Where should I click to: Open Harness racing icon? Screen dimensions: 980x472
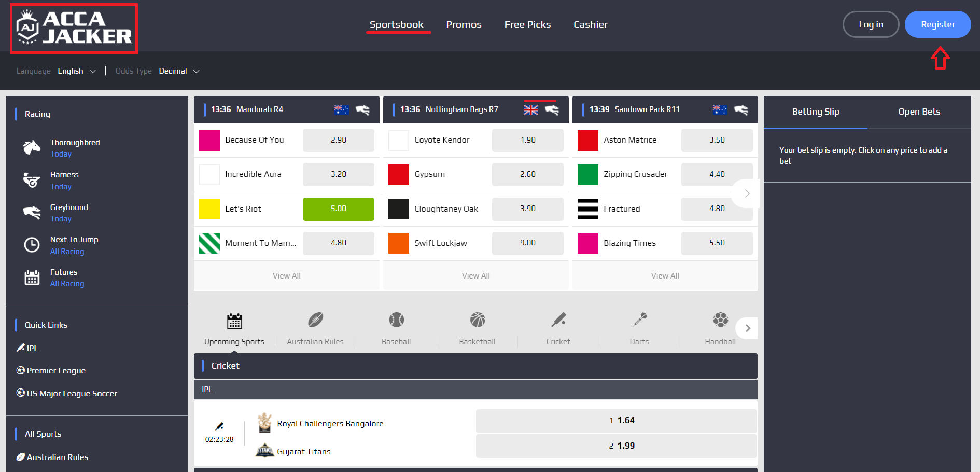[32, 180]
